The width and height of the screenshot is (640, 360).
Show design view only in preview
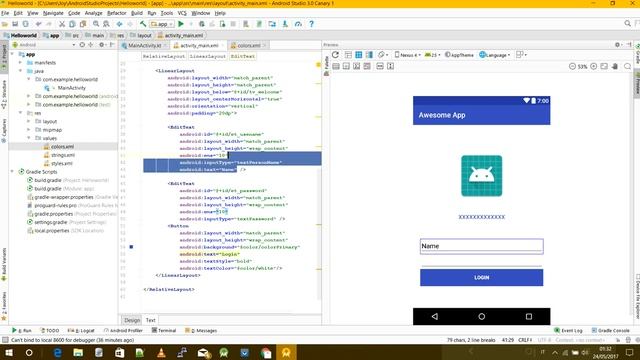coord(348,55)
